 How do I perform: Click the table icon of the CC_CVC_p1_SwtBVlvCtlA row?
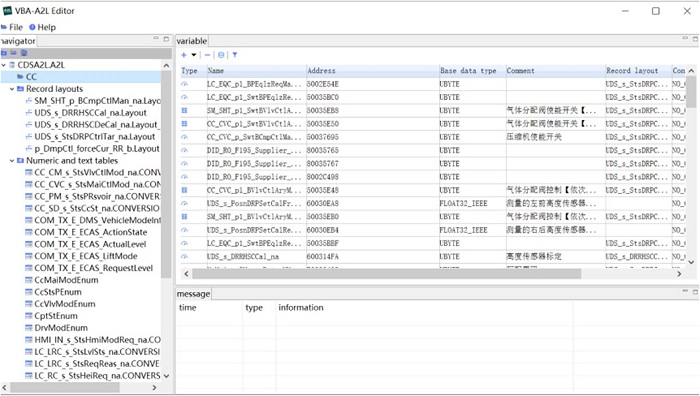click(184, 124)
